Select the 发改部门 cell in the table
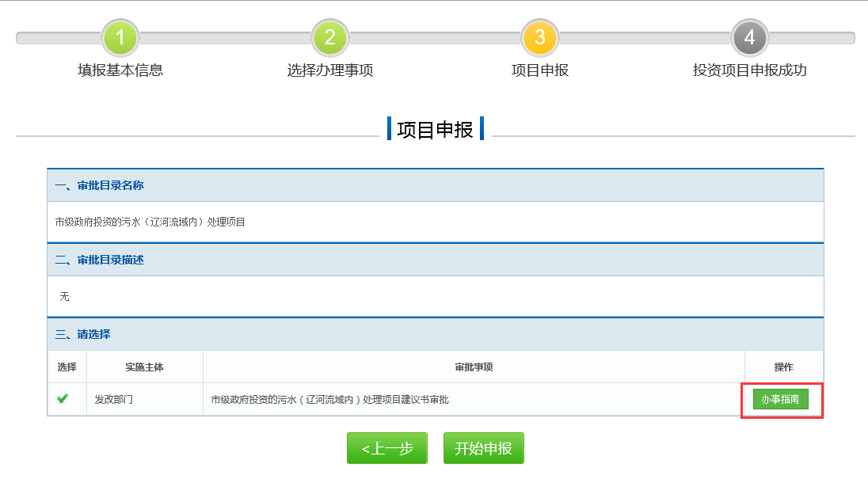 114,400
